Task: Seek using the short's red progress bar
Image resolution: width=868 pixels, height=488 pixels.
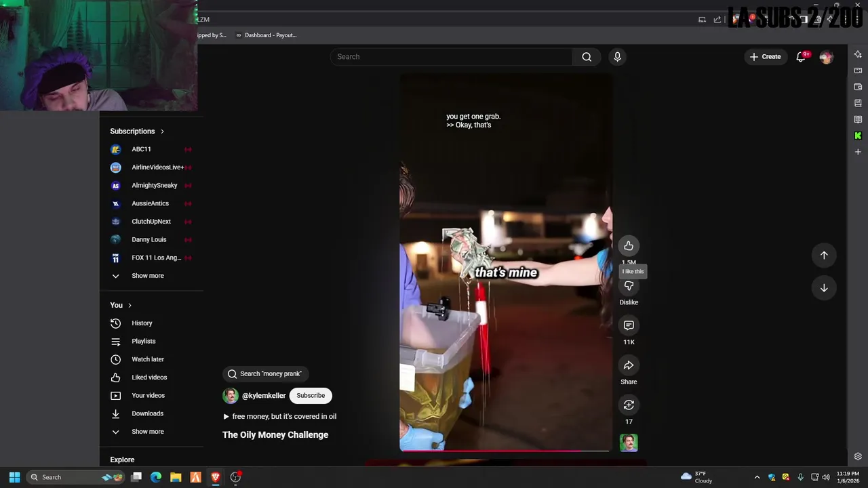Action: 505,450
